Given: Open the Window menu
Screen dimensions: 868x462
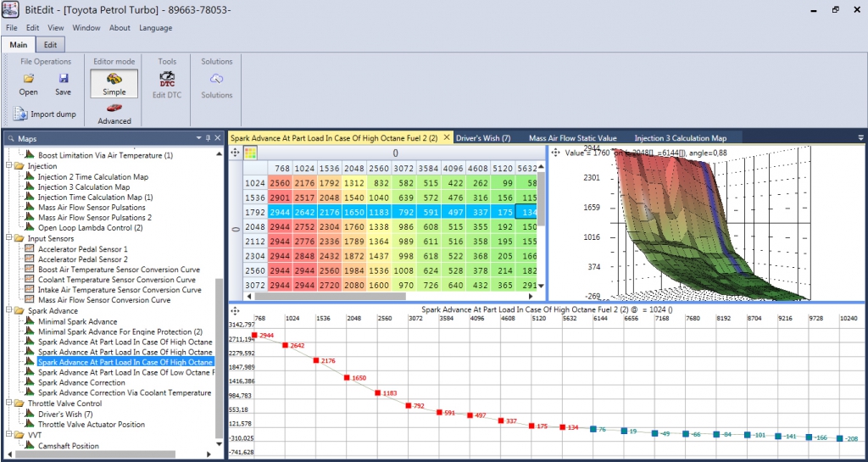Looking at the screenshot, I should pos(86,28).
